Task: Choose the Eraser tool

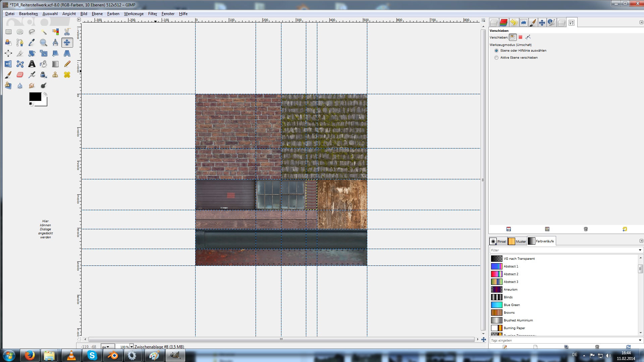Action: [x=20, y=75]
